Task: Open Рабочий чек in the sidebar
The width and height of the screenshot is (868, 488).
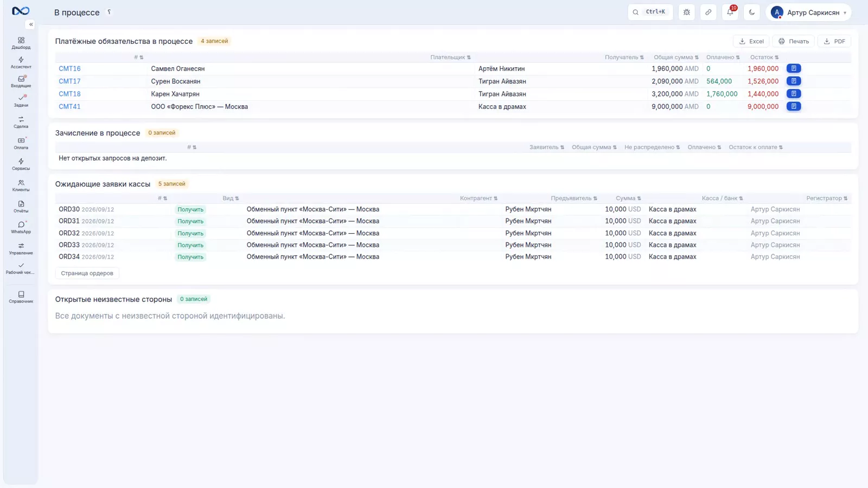Action: click(x=21, y=268)
